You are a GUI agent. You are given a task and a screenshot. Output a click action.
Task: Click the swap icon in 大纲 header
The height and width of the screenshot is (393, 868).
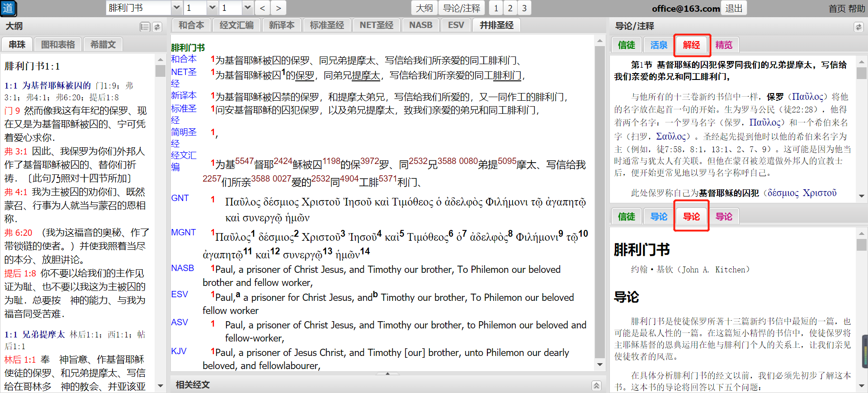(157, 27)
